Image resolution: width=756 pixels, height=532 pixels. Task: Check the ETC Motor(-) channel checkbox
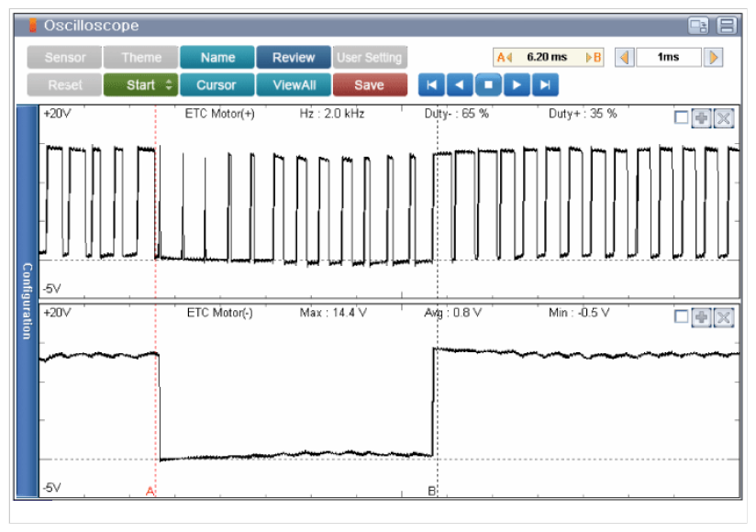tap(681, 317)
